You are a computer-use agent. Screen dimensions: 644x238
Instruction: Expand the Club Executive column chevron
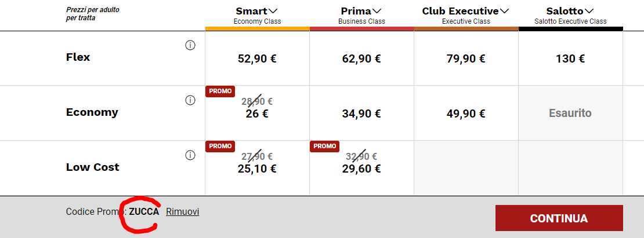point(505,11)
